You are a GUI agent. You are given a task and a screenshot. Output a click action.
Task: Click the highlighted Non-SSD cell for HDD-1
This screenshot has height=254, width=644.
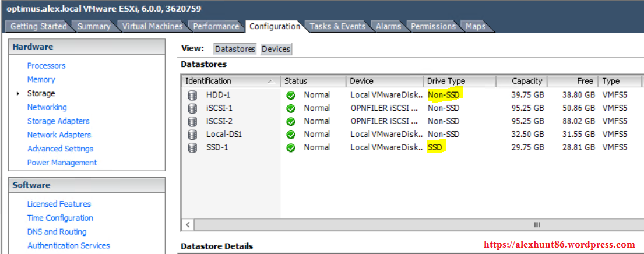click(x=445, y=95)
